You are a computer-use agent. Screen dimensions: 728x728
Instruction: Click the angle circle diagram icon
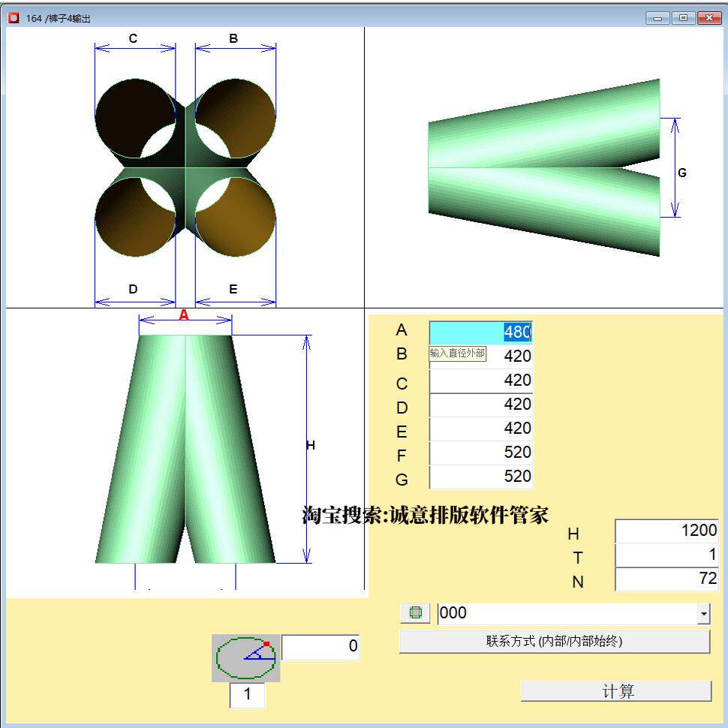[x=245, y=658]
